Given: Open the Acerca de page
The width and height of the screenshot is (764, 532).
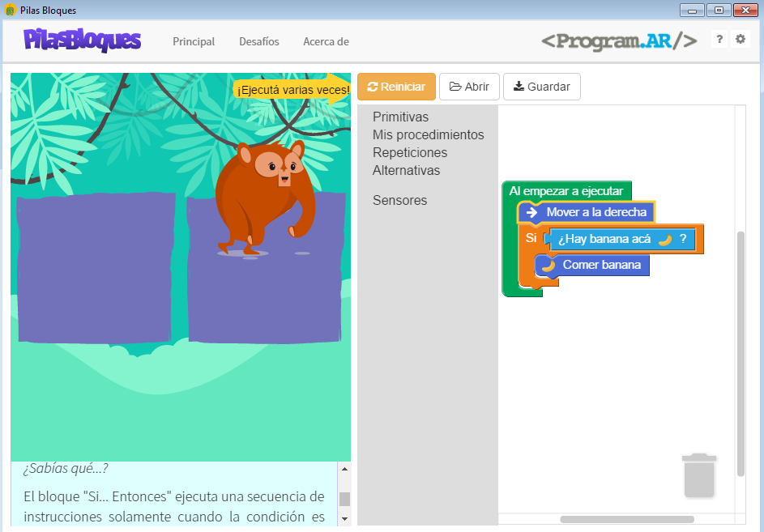Looking at the screenshot, I should pos(326,42).
